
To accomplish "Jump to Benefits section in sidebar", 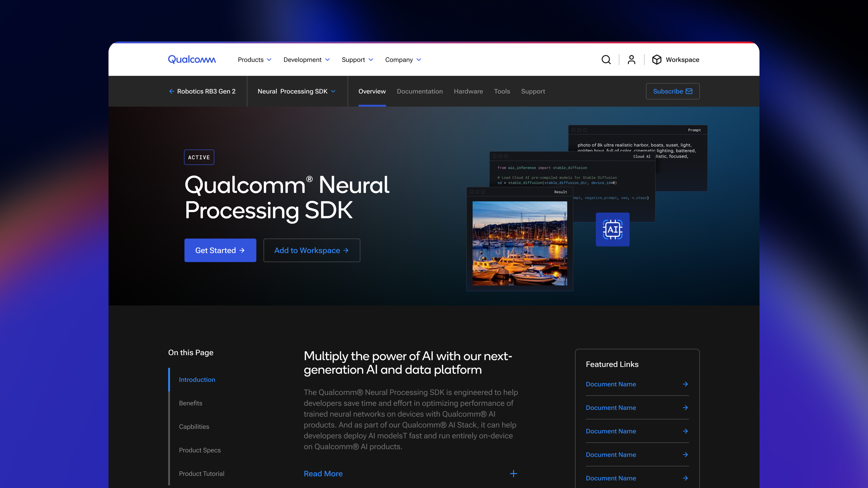I will (190, 403).
